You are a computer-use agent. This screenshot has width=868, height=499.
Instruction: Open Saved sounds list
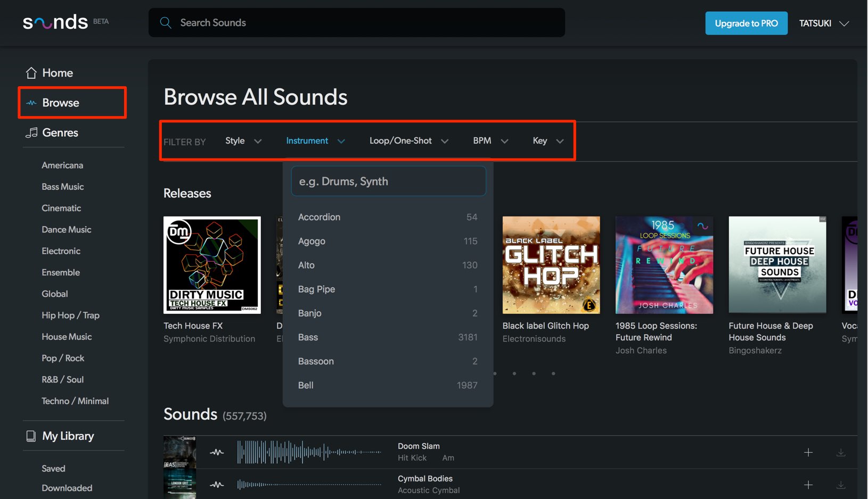pyautogui.click(x=53, y=469)
